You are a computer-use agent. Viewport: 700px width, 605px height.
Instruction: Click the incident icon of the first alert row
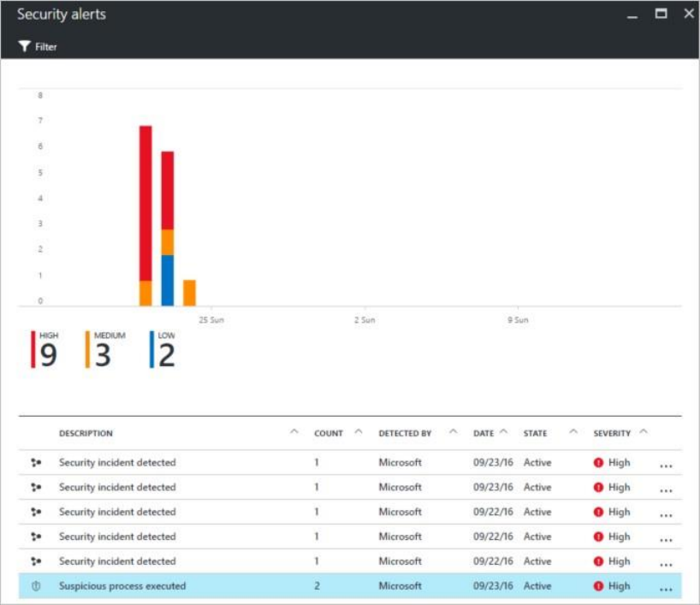36,463
